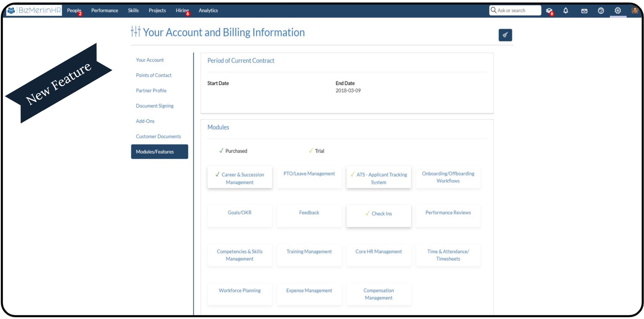
Task: Select the Expense Management module card
Action: point(309,293)
